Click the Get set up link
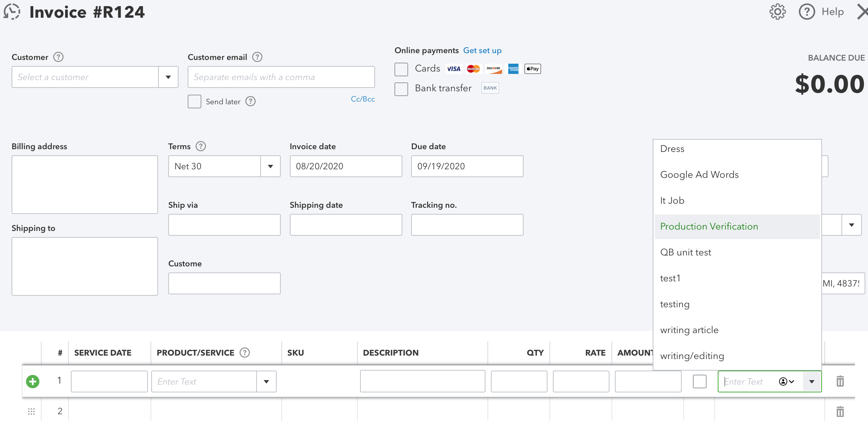The image size is (868, 421). tap(482, 50)
